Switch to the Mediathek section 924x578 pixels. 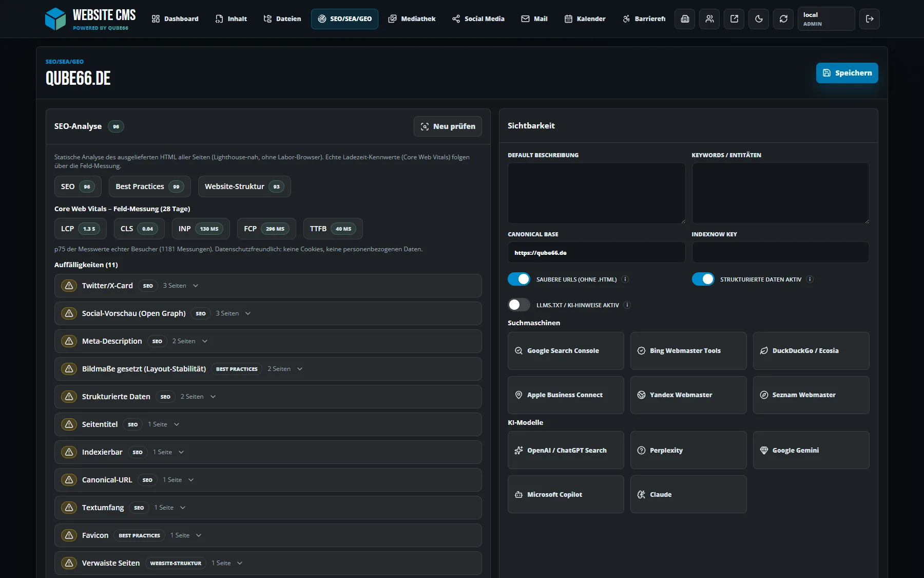click(412, 19)
